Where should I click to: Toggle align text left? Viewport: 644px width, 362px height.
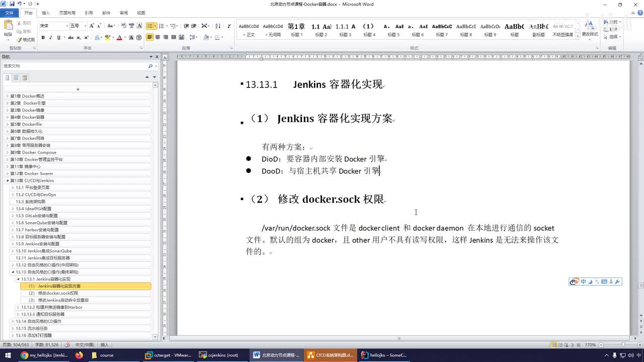click(150, 38)
